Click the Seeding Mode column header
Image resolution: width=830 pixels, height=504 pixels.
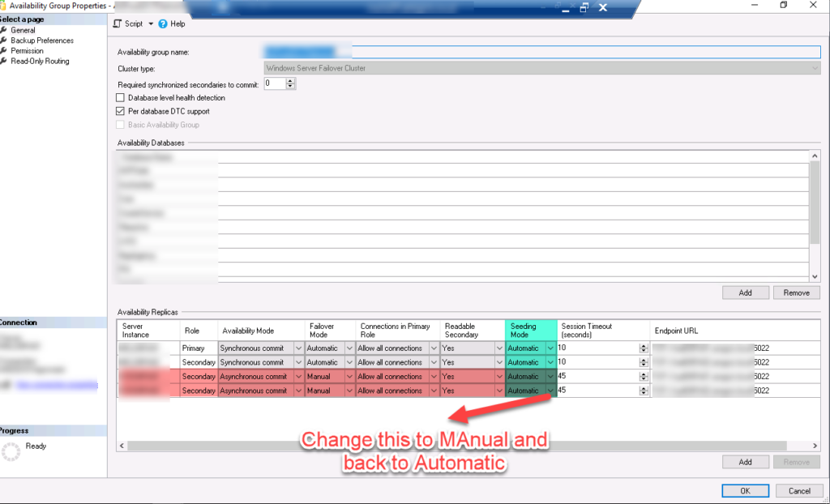[532, 331]
